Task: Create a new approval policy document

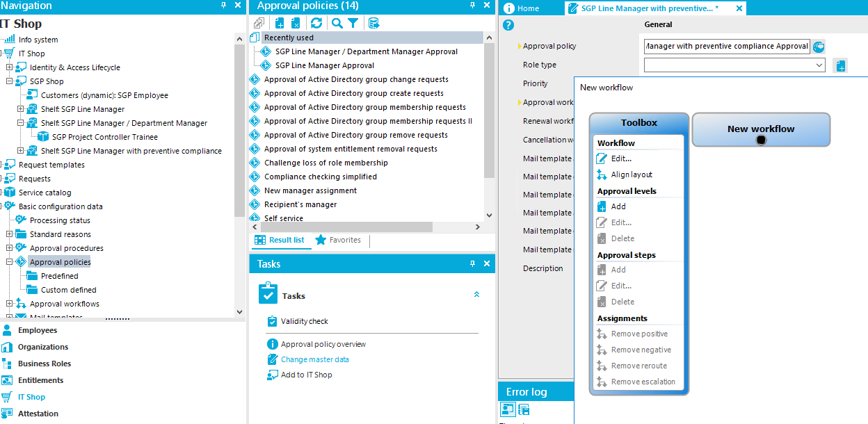Action: pyautogui.click(x=280, y=23)
